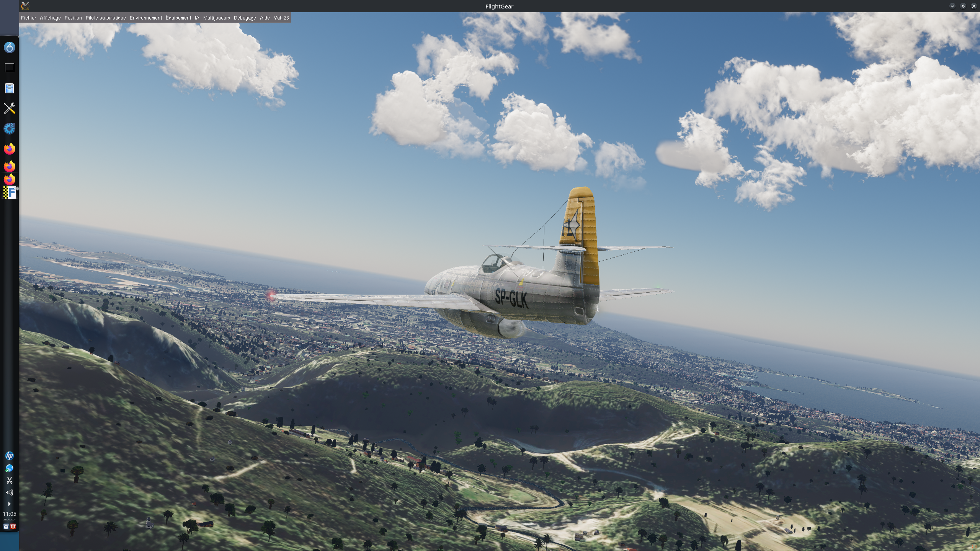Open the Environnement menu
Screen dimensions: 980x551
tap(145, 18)
